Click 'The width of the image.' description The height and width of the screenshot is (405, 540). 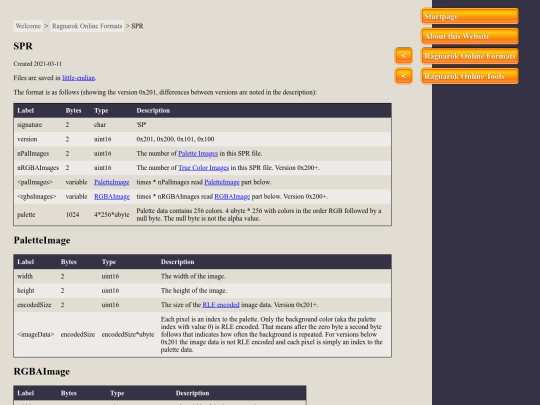click(193, 276)
